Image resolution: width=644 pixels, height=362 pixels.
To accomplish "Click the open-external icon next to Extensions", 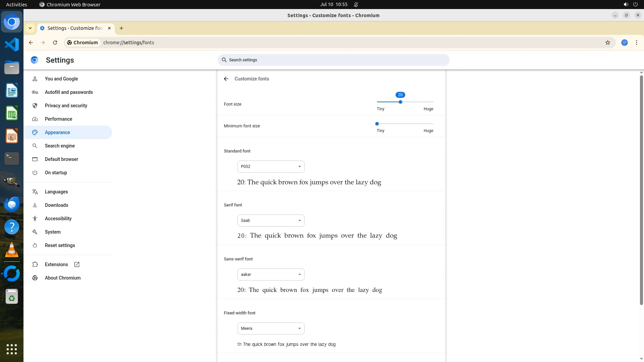I will tap(77, 264).
